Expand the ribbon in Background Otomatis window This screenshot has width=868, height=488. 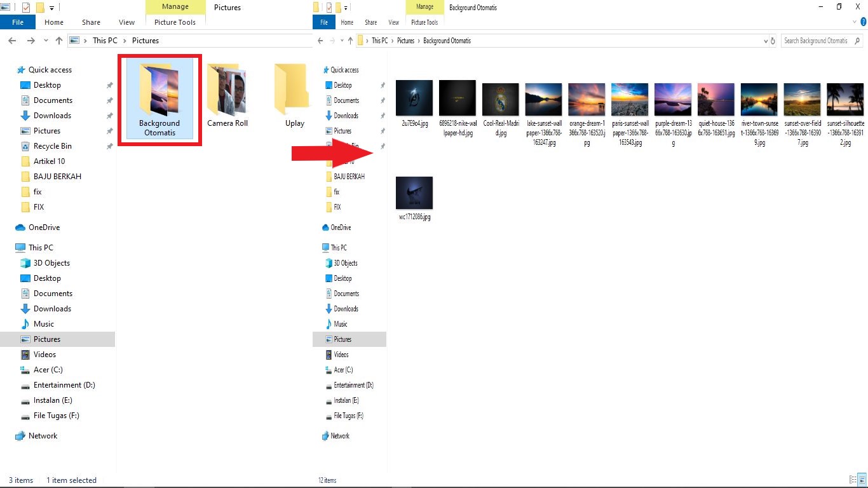click(855, 22)
